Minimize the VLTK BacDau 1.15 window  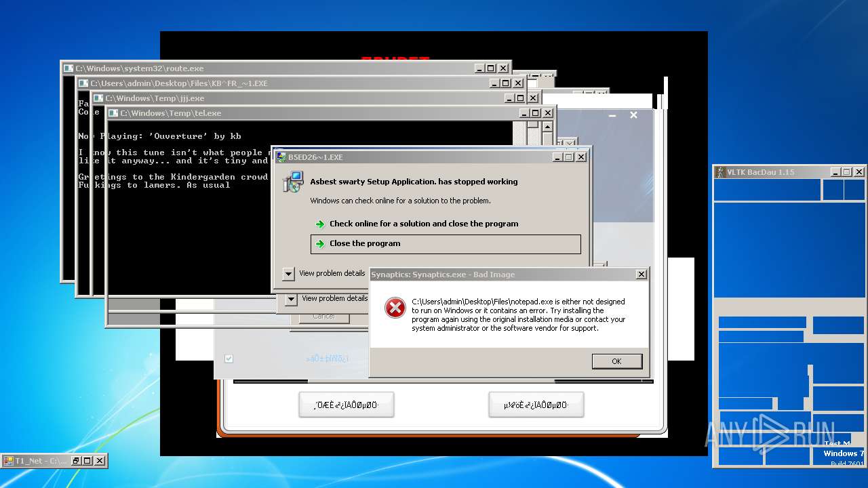835,172
